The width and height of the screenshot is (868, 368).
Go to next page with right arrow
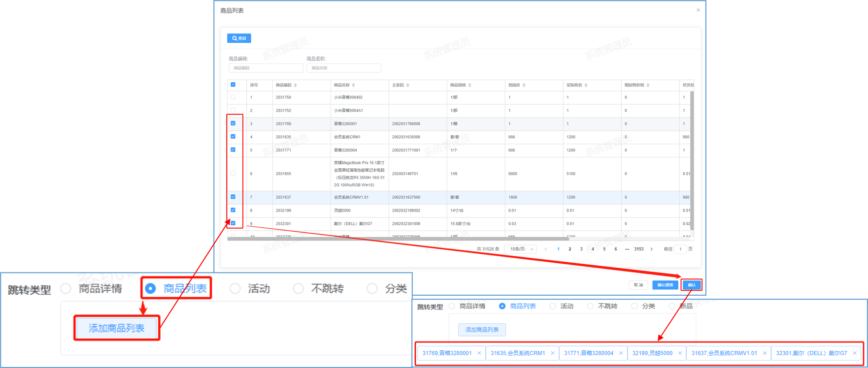[651, 249]
